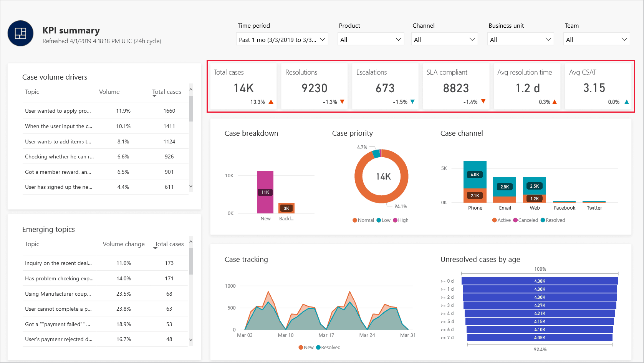Click scroll-down arrow in Case volume drivers table

[191, 186]
